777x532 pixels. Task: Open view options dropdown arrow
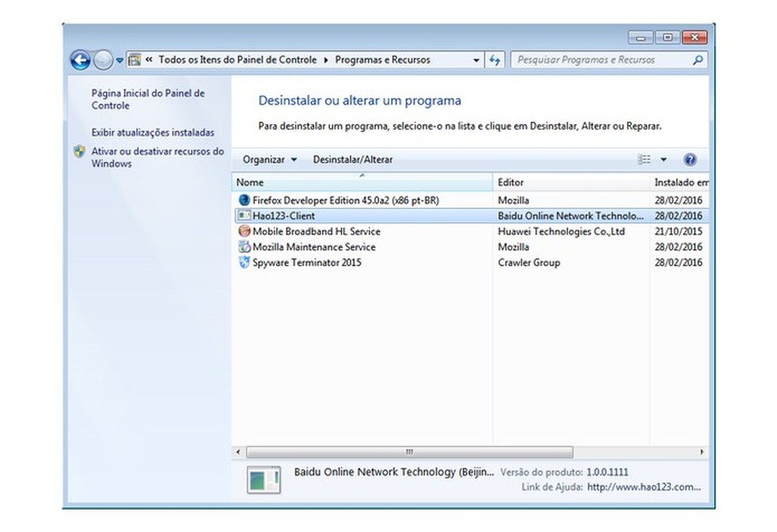pyautogui.click(x=663, y=159)
